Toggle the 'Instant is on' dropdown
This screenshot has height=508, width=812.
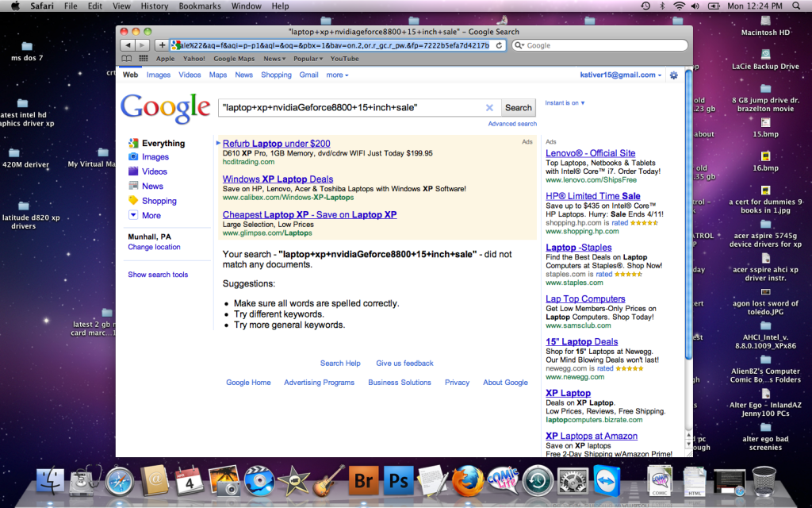coord(565,103)
